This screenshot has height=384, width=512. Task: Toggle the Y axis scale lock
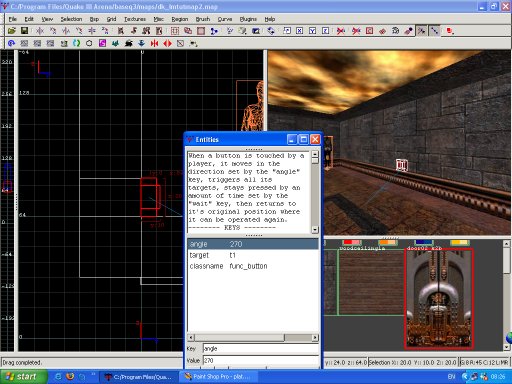click(312, 31)
